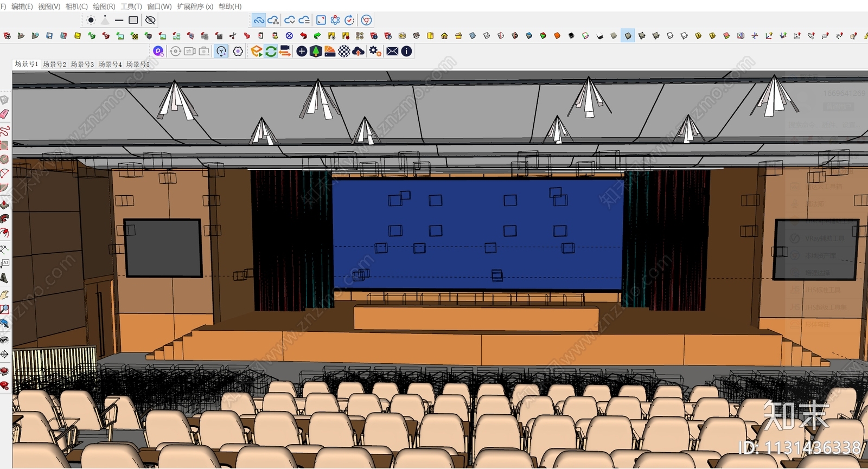The image size is (868, 469).
Task: Select the hand pan tool
Action: pos(4,294)
